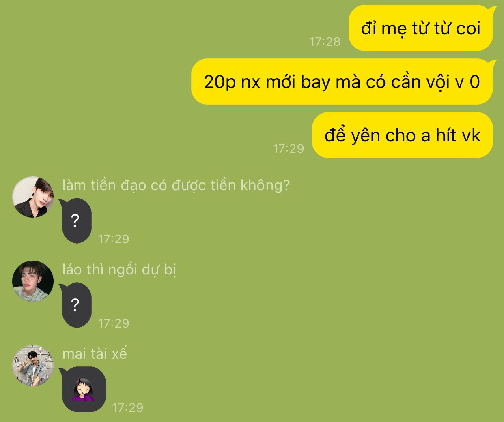Viewport: 504px width, 422px height.
Task: Select dark bubble under làm tiền đạo name
Action: pyautogui.click(x=76, y=221)
